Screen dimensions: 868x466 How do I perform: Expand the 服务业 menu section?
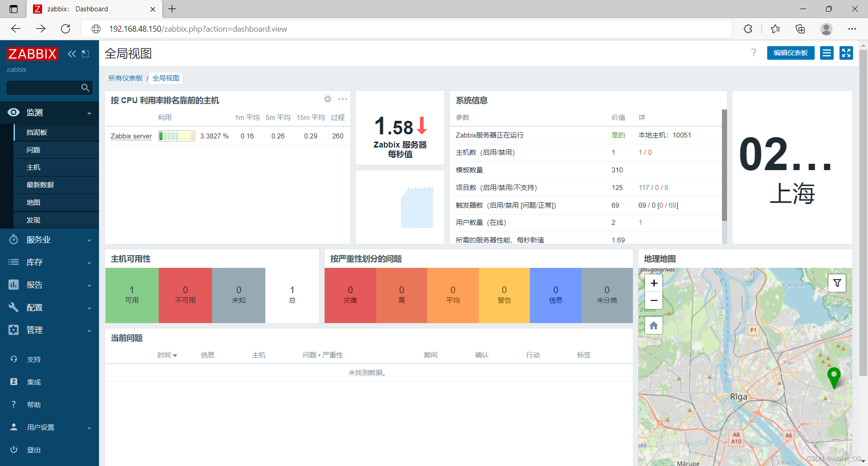pyautogui.click(x=89, y=240)
